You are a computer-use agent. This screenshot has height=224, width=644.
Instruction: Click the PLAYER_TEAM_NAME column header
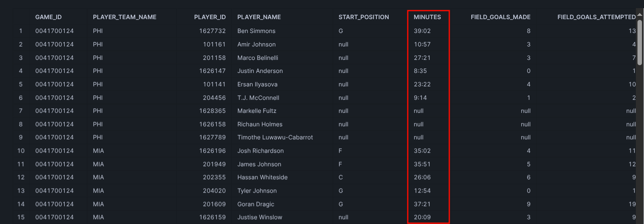pyautogui.click(x=125, y=17)
